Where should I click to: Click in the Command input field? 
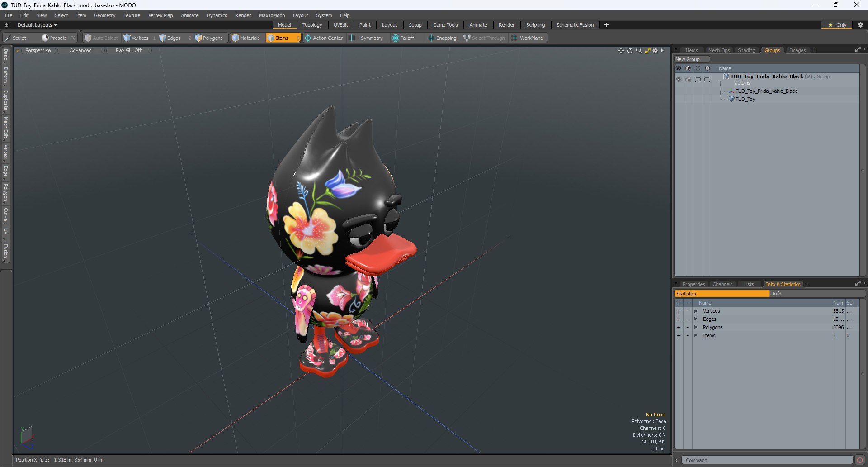click(767, 460)
